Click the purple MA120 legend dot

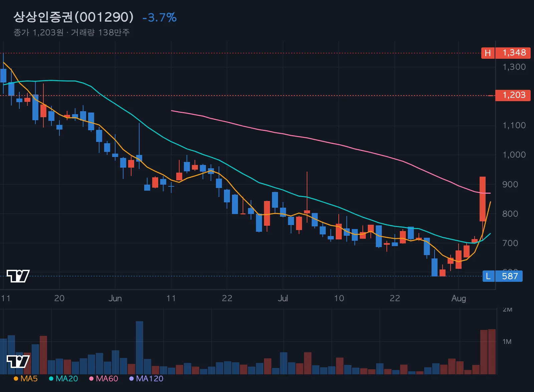(131, 379)
